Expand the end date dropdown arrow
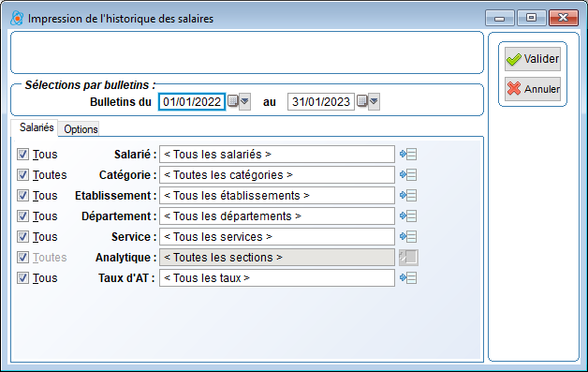This screenshot has width=588, height=372. click(x=374, y=101)
